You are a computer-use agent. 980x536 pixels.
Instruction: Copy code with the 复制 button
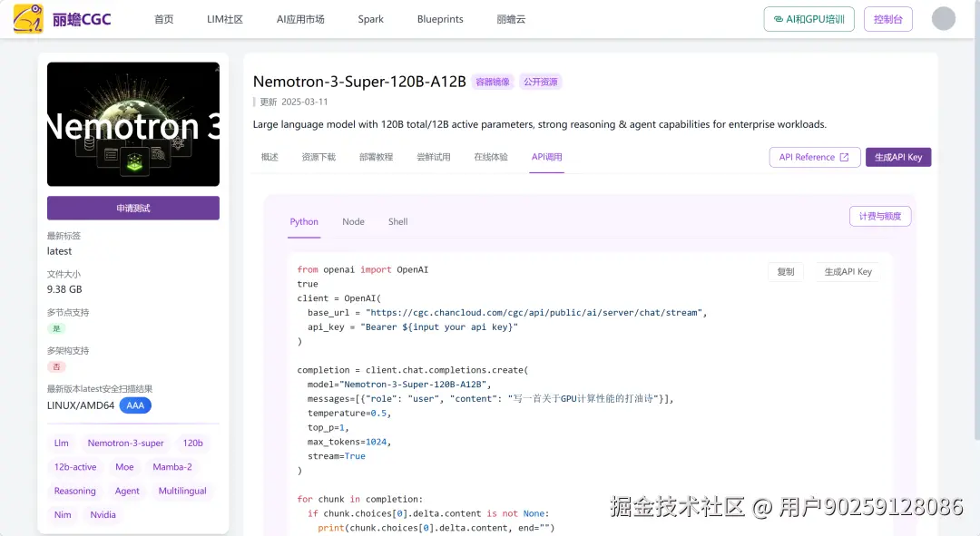[x=786, y=272]
